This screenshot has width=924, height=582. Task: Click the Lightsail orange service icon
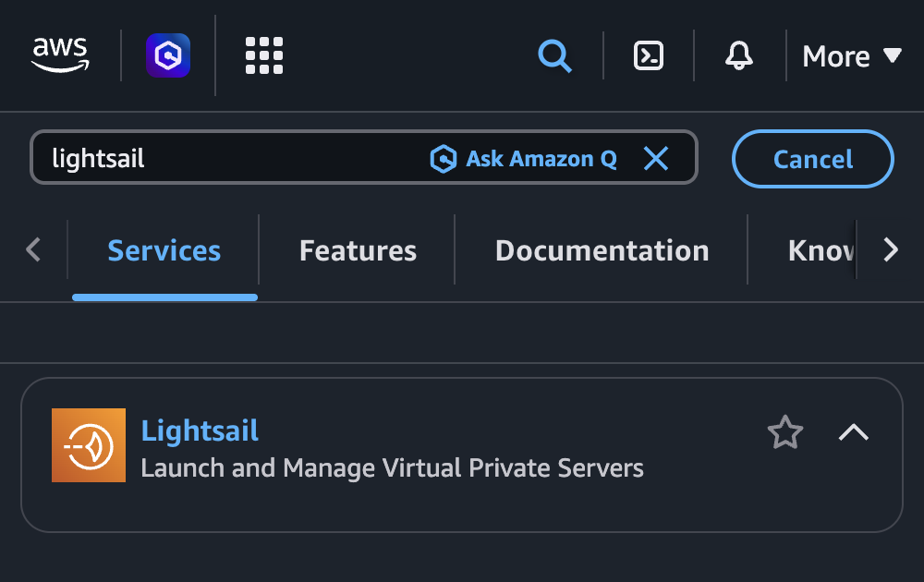(89, 445)
